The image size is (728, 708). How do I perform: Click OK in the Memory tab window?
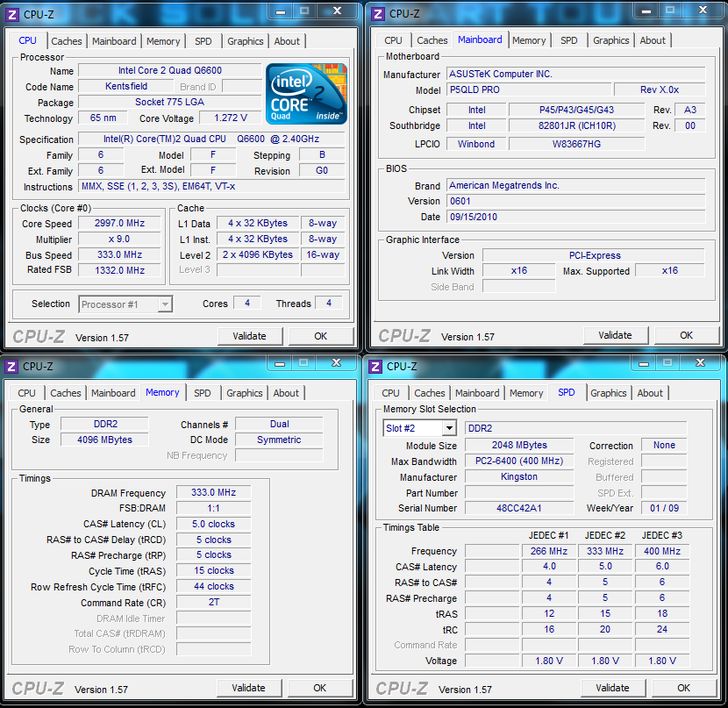click(x=320, y=688)
